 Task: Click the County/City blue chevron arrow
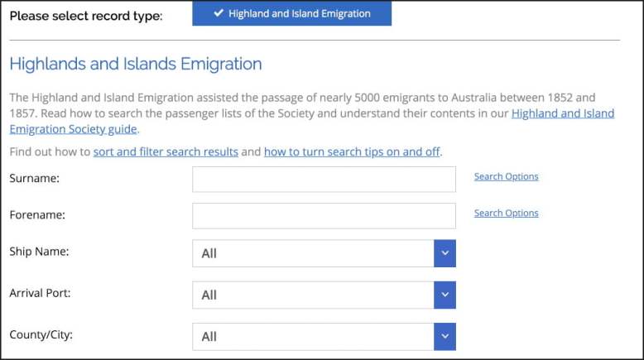(445, 336)
